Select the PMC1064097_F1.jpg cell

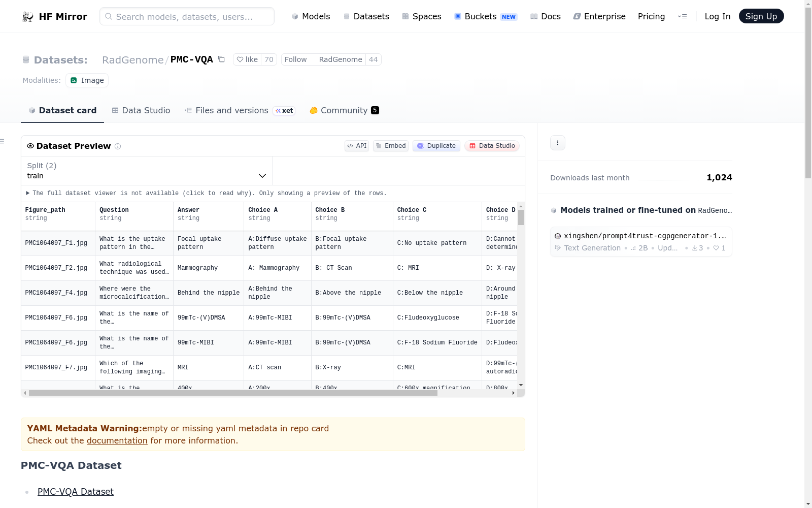click(58, 243)
